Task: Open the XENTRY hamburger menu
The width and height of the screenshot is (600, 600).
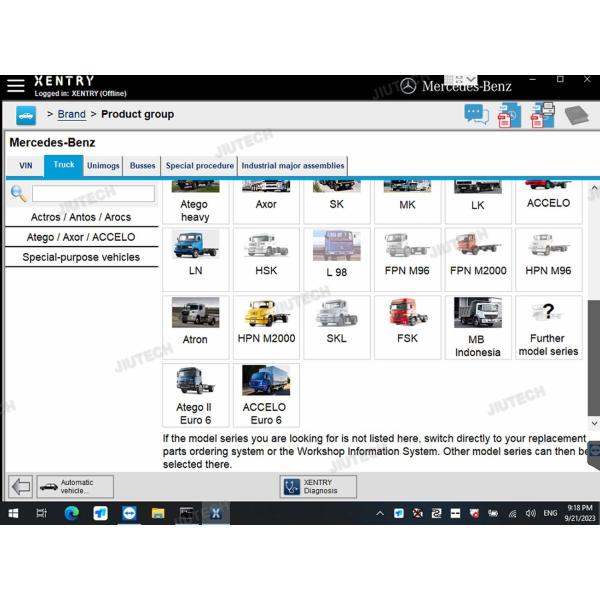Action: (16, 86)
